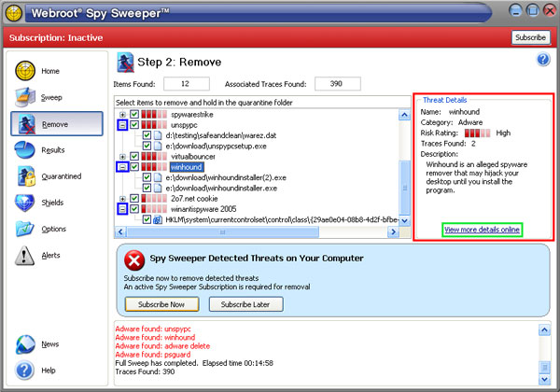Click the red X threats detected icon
This screenshot has height=392, width=560.
pos(134,260)
